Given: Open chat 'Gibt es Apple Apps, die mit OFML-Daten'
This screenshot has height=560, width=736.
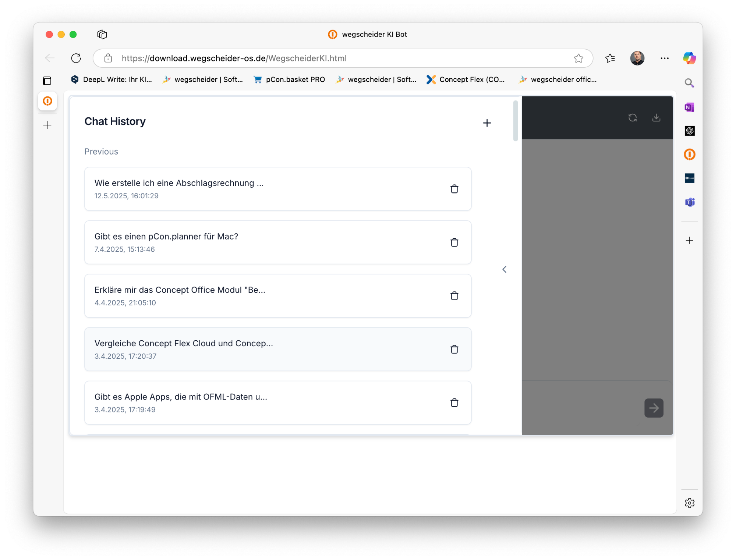Looking at the screenshot, I should [278, 403].
